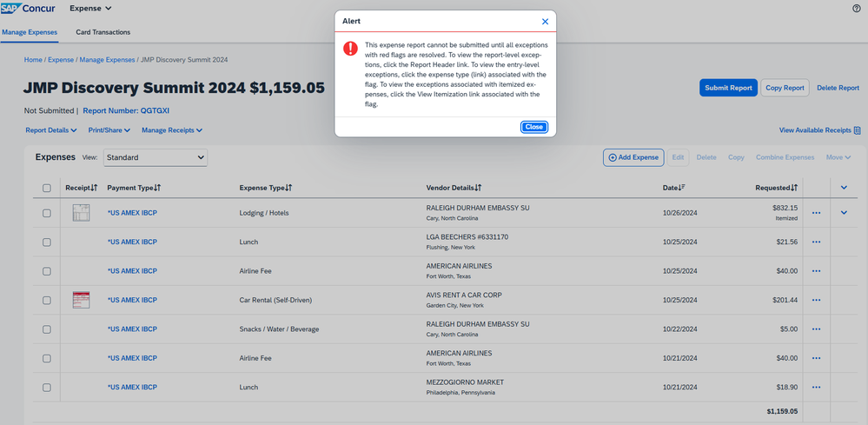The image size is (868, 425).
Task: Open the Expense menu dropdown
Action: click(90, 9)
